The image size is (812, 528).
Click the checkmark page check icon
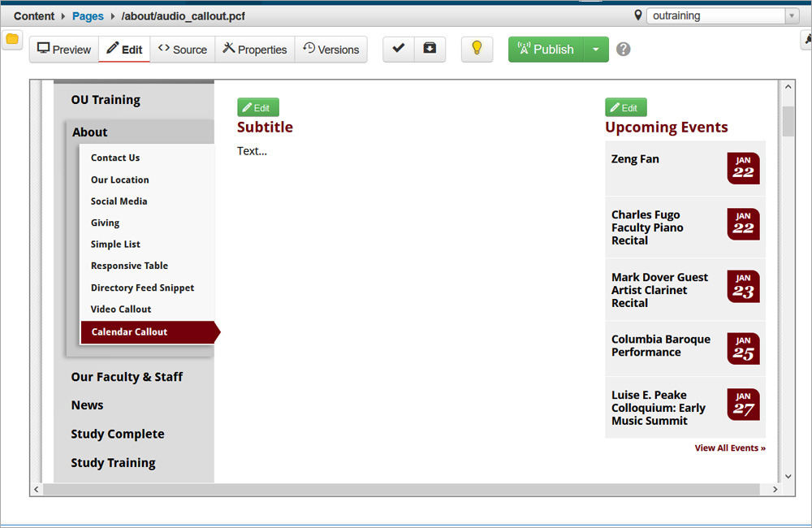[x=398, y=49]
